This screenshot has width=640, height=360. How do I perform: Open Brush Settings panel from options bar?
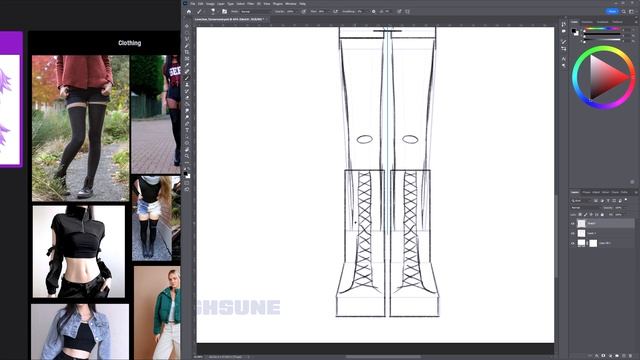(x=224, y=11)
